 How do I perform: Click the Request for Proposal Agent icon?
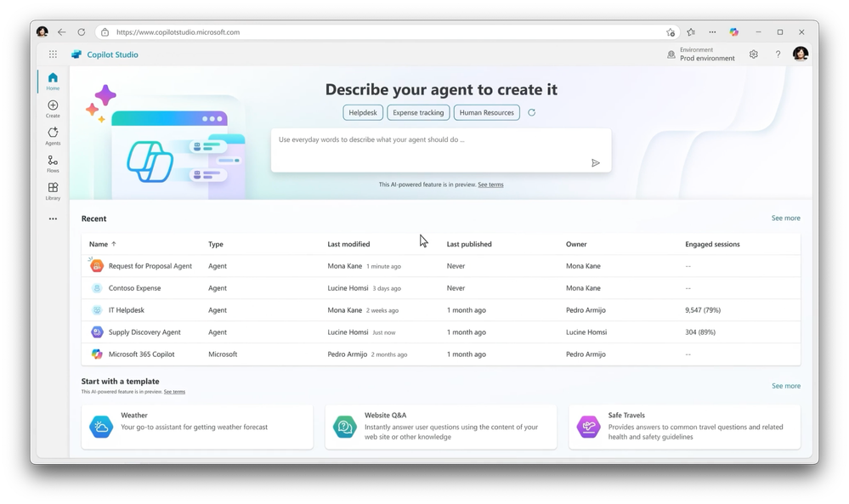click(97, 266)
